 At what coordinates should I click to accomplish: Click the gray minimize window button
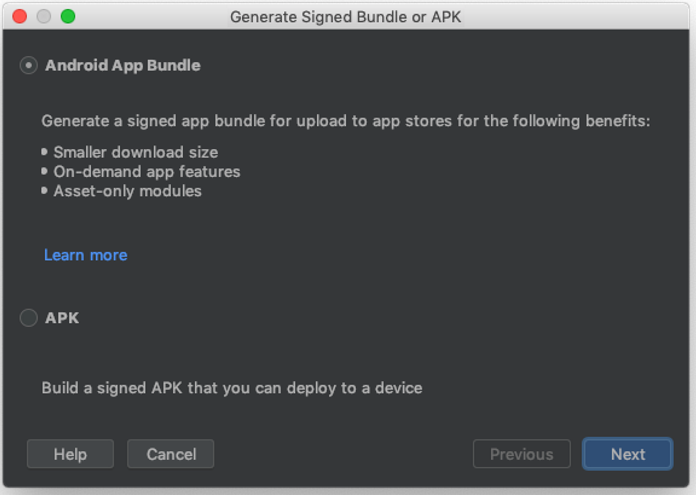point(44,16)
